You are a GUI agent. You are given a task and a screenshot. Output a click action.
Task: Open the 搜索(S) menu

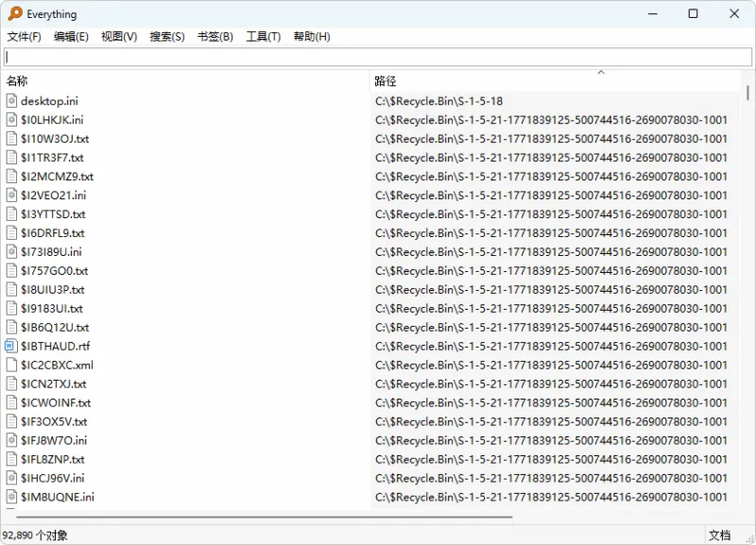pos(167,37)
